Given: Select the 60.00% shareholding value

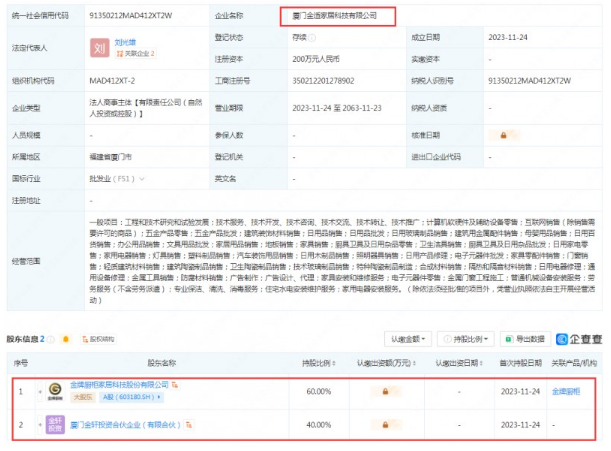Looking at the screenshot, I should point(319,391).
